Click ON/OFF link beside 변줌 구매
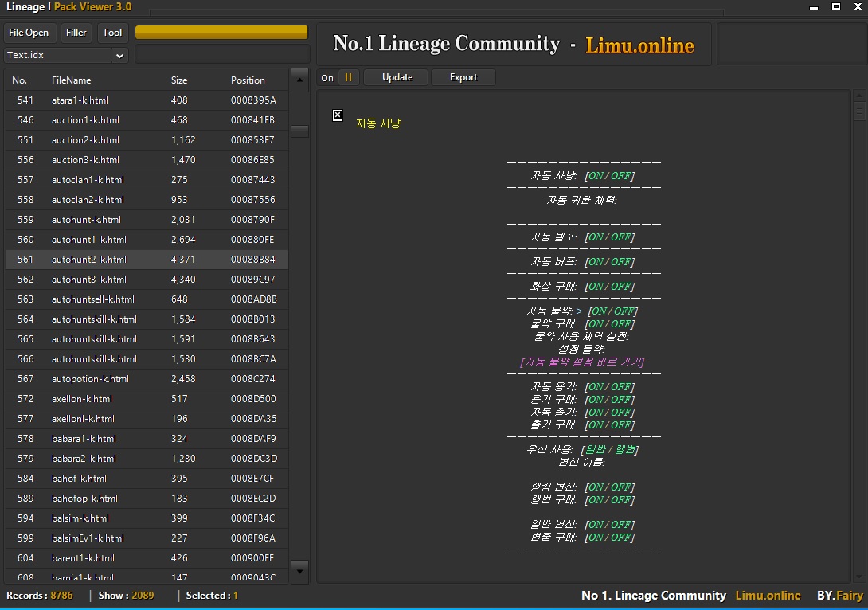The width and height of the screenshot is (868, 610). (x=609, y=538)
